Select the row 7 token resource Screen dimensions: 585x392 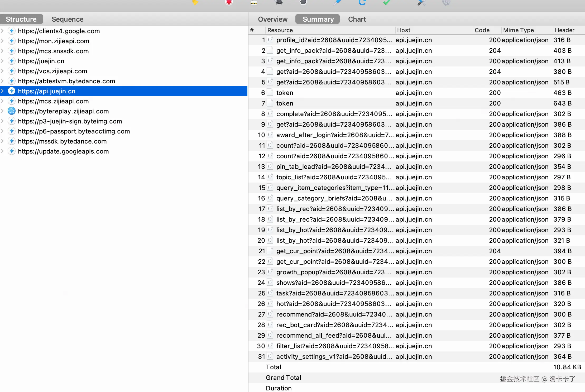[417, 103]
